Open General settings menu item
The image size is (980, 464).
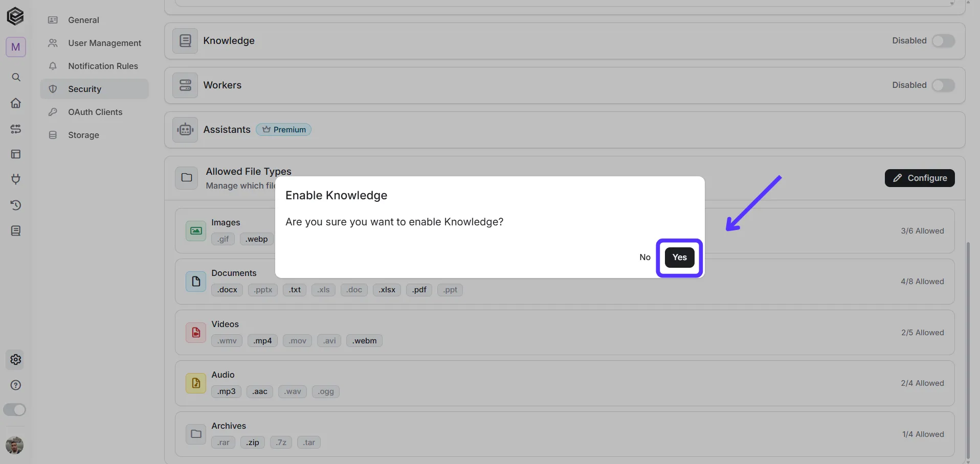[95, 20]
